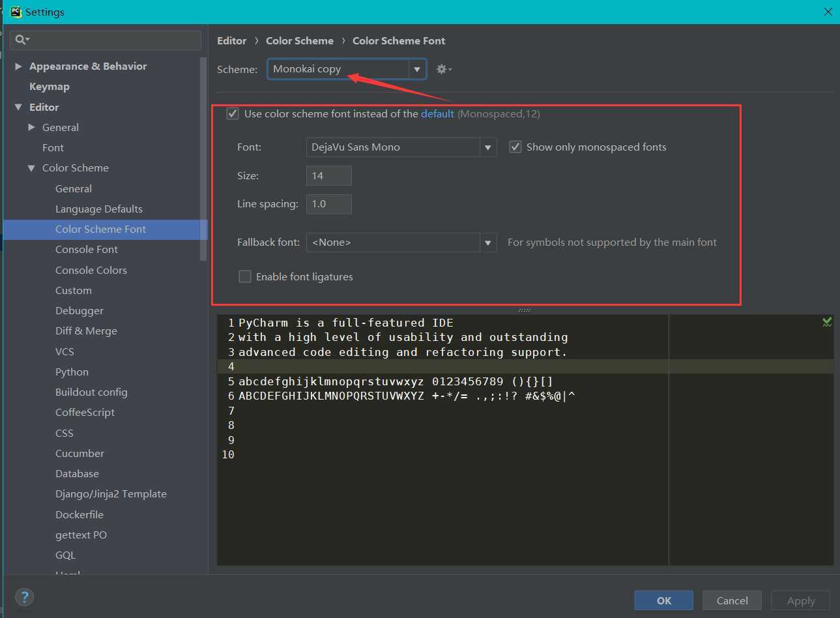Screen dimensions: 840x618
Task: Click the PyCharm logo in title bar
Action: pyautogui.click(x=16, y=12)
